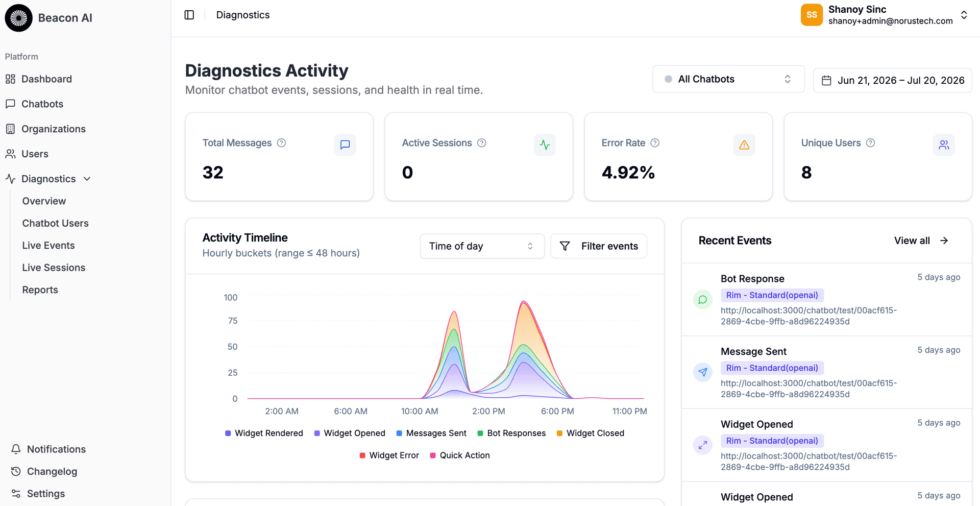Toggle Widget Rendered series in chart legend
980x506 pixels.
click(x=264, y=433)
